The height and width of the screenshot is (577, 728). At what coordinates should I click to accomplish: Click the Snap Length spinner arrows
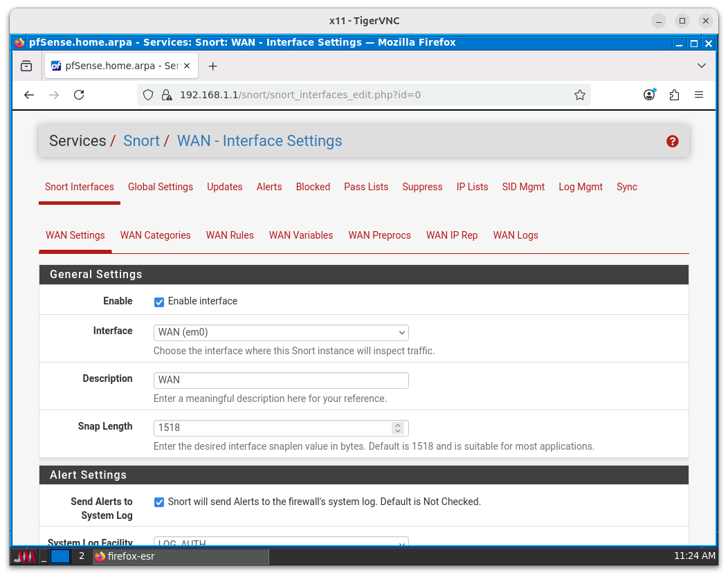click(x=397, y=428)
